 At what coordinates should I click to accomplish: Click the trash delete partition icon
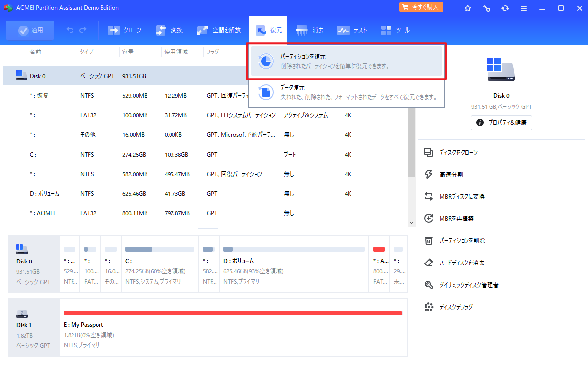coord(429,240)
